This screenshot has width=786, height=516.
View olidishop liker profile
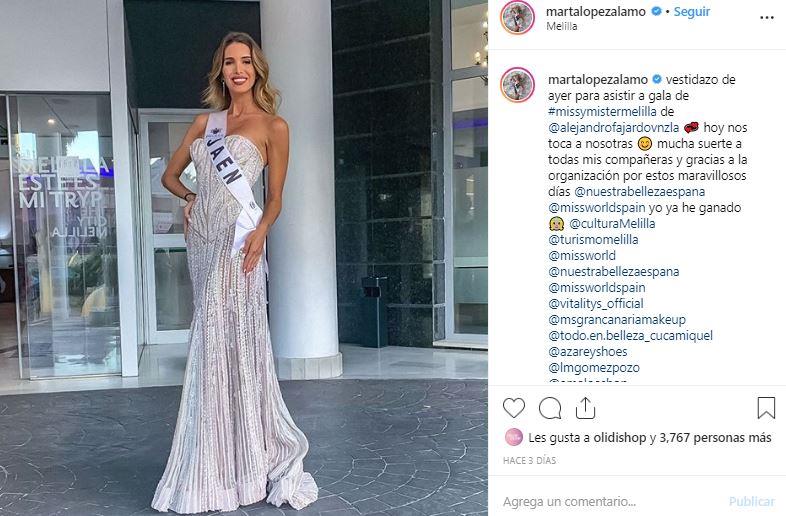click(620, 437)
